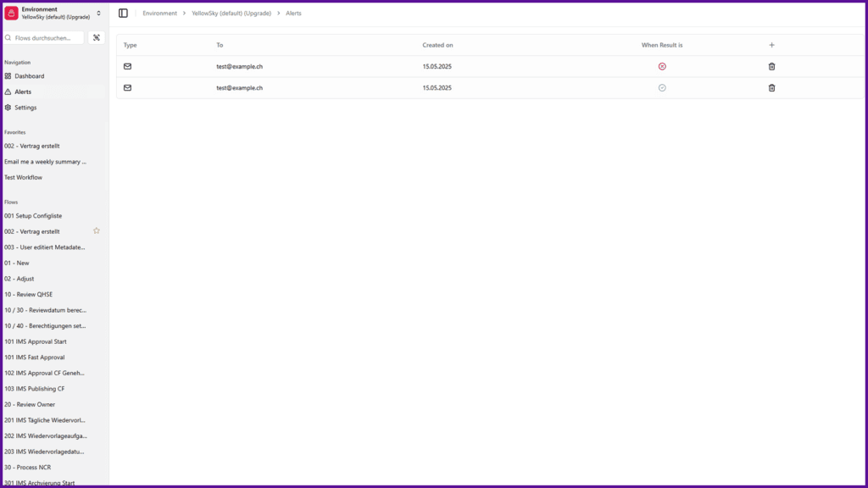Open flow 20 - Review Owner

[30, 404]
